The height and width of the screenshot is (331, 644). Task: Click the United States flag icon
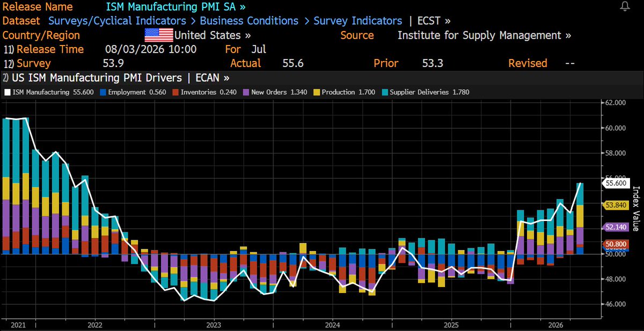click(x=159, y=35)
